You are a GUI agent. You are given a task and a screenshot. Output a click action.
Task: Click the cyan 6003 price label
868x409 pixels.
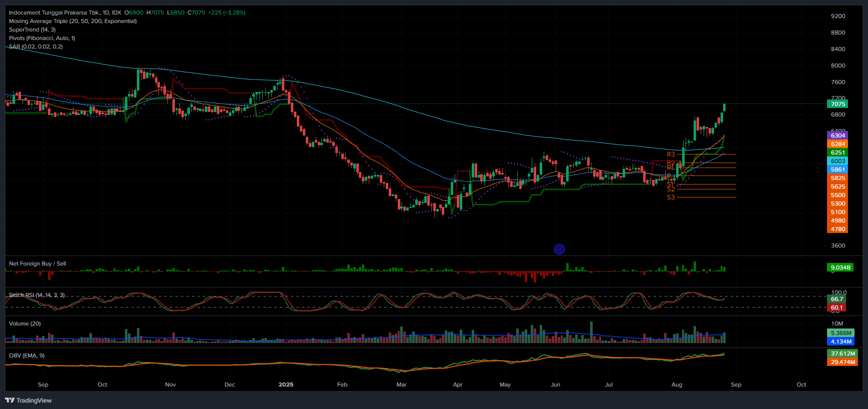coord(838,161)
